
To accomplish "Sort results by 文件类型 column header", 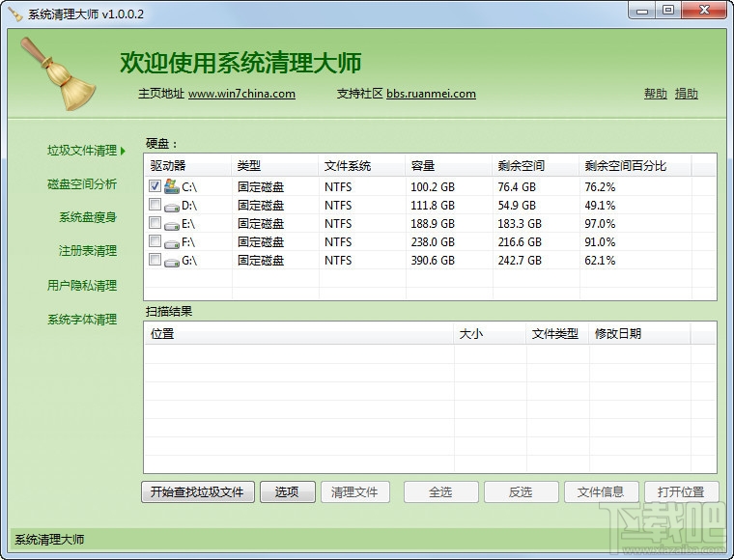I will 557,333.
